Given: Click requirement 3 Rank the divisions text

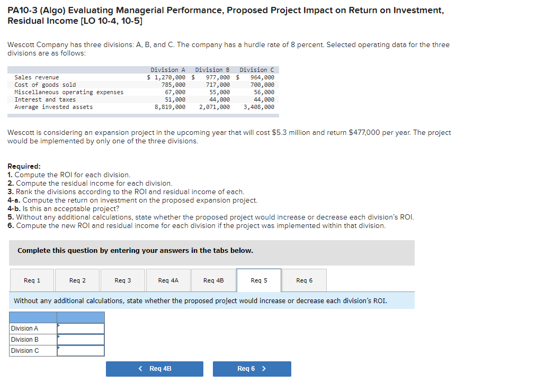Looking at the screenshot, I should [x=126, y=192].
